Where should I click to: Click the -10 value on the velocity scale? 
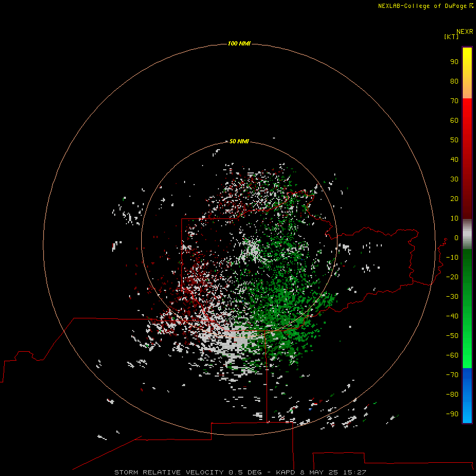[452, 258]
